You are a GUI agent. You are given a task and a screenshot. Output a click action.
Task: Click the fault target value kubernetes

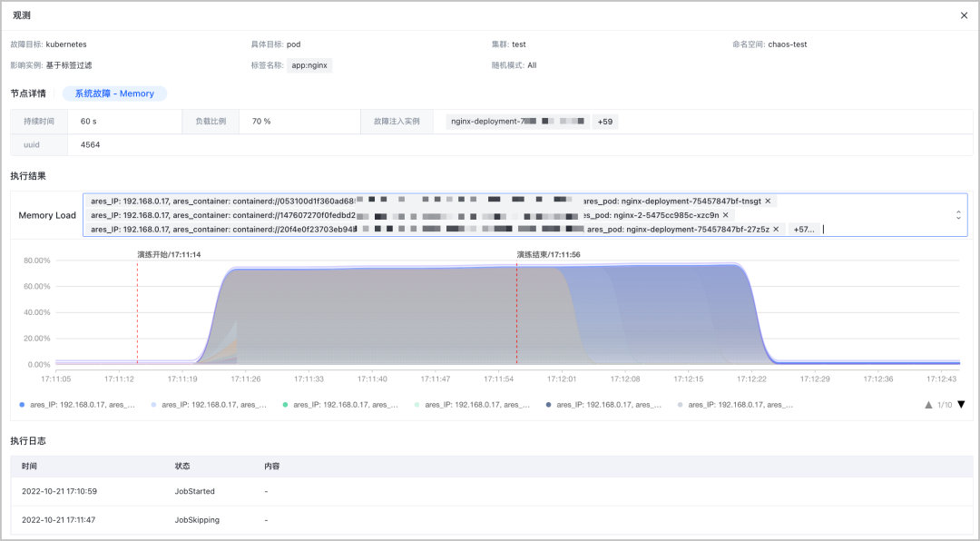(x=66, y=44)
